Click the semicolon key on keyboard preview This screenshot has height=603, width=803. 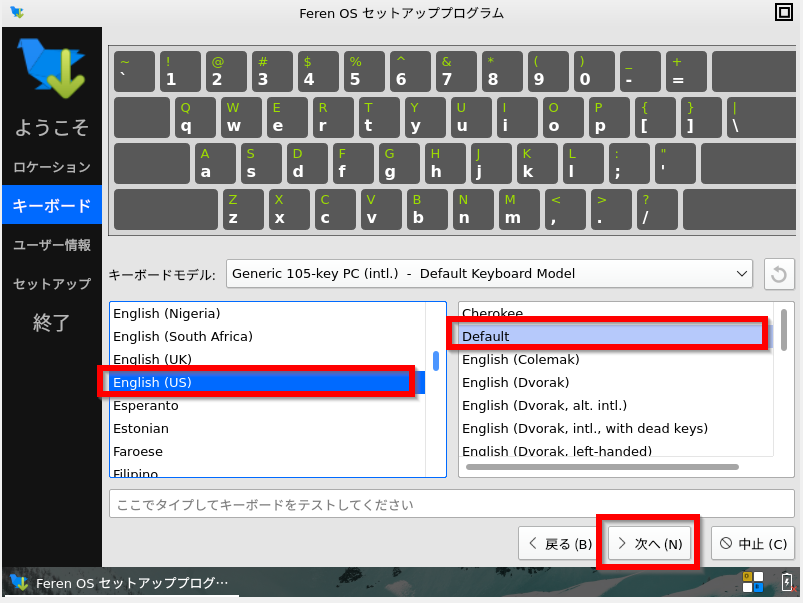(x=629, y=163)
